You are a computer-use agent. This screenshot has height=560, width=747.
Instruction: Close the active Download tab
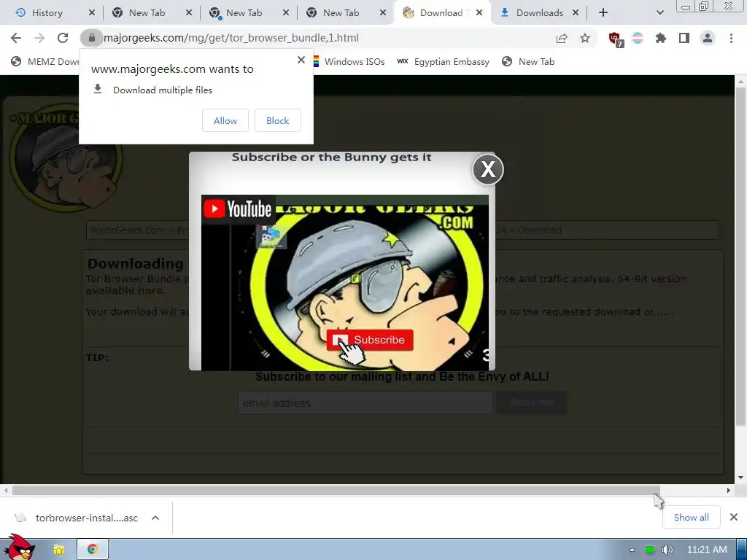479,13
